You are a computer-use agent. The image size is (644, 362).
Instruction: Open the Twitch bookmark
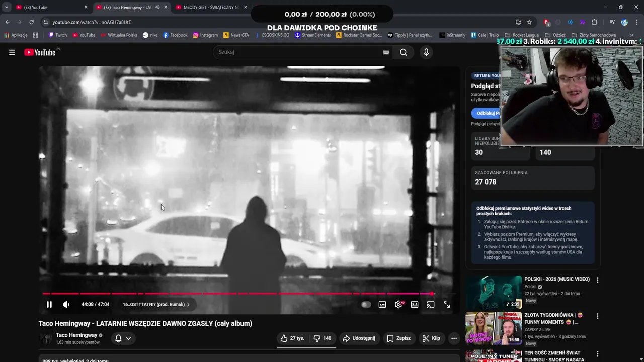57,35
